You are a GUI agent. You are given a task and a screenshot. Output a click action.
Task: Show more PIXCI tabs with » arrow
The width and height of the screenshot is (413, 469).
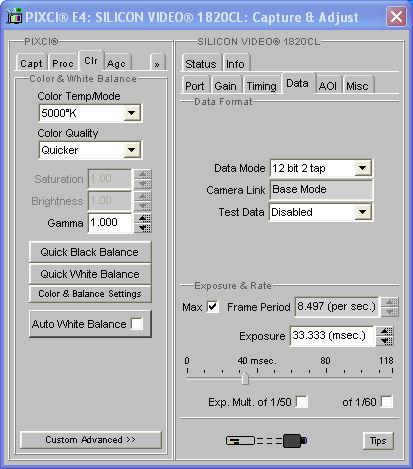[157, 63]
